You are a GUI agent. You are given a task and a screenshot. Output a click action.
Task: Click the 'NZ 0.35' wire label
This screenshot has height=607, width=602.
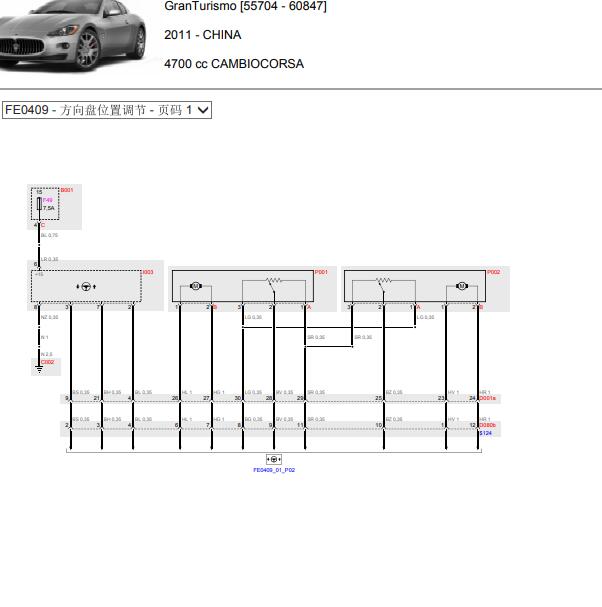pos(50,317)
